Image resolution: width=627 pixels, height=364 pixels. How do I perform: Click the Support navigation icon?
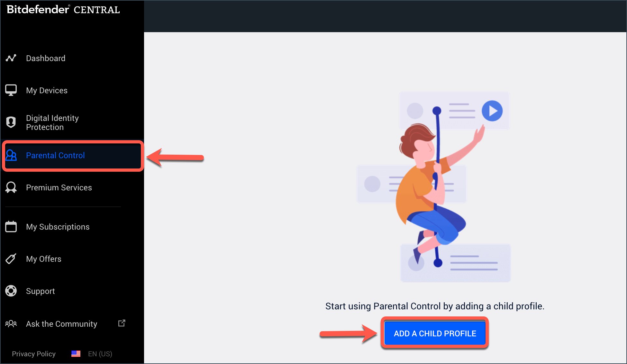point(11,291)
